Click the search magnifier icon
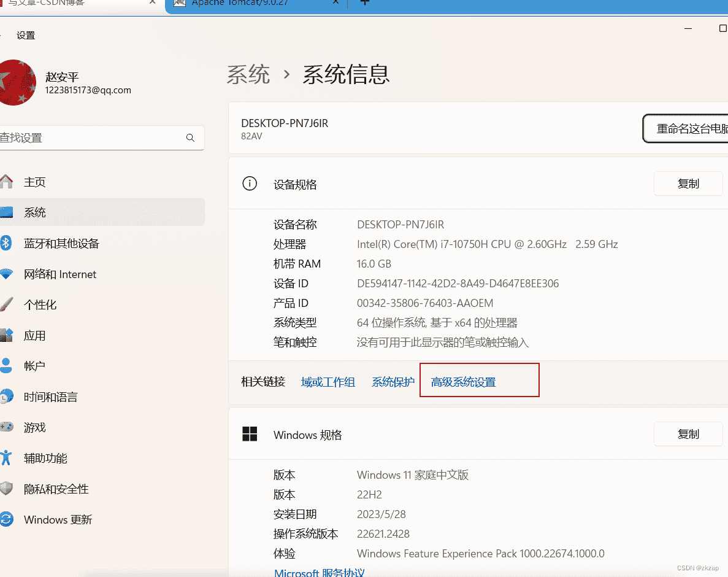 pyautogui.click(x=190, y=138)
